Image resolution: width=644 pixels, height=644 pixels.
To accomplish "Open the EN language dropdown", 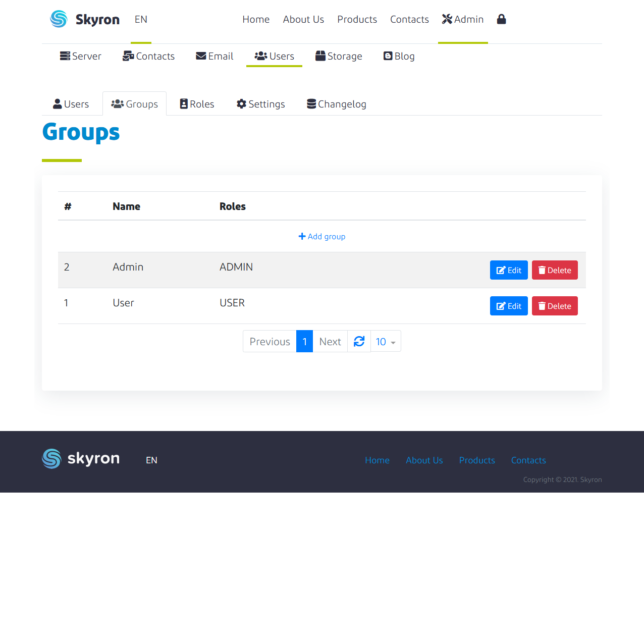I will [x=141, y=19].
